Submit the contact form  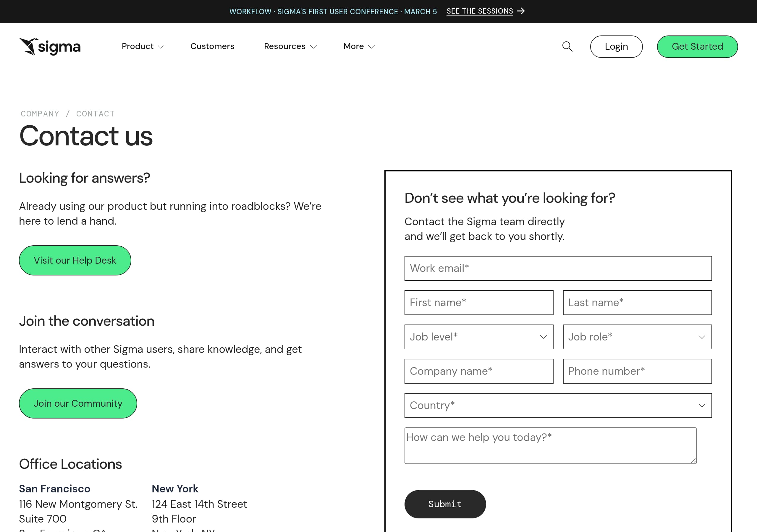[445, 504]
